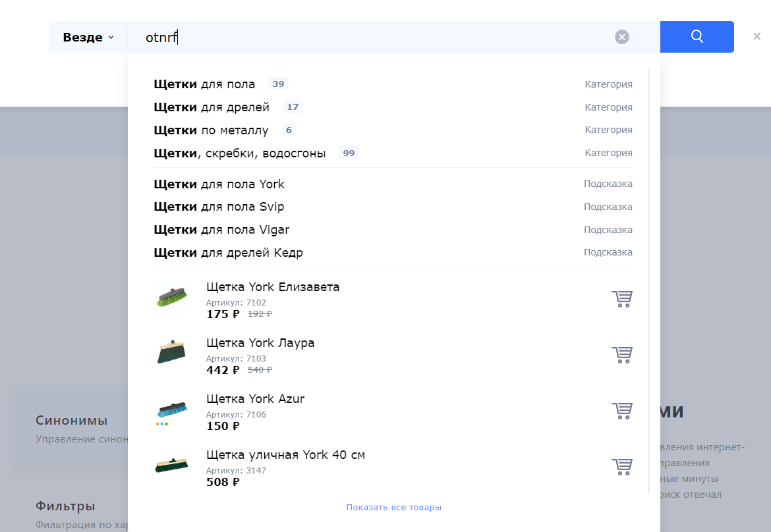771x532 pixels.
Task: Add Щетка York Елизавета to cart
Action: tap(621, 299)
